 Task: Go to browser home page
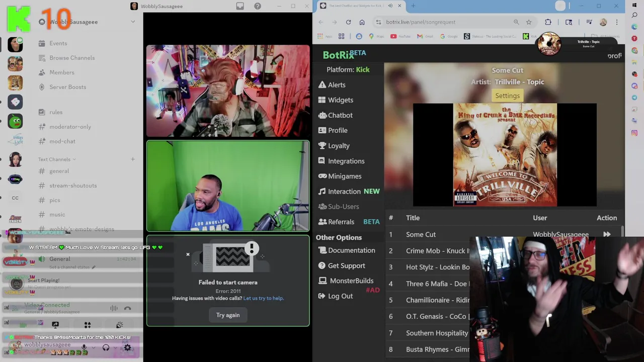362,22
